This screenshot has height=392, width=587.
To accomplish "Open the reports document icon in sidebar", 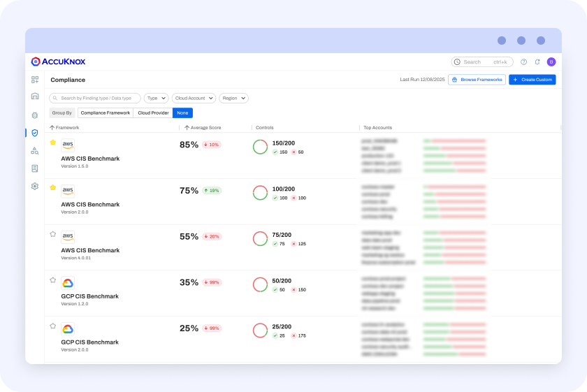I will [35, 168].
